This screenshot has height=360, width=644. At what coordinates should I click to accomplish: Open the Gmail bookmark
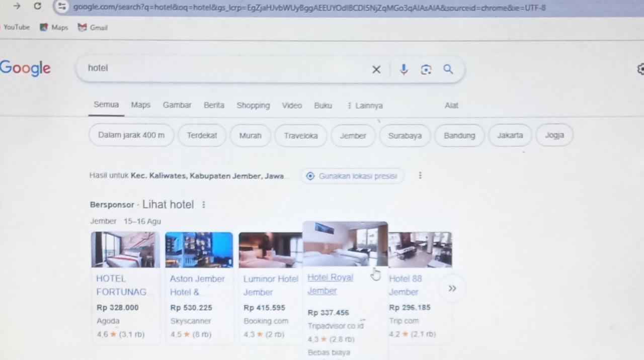(x=93, y=27)
